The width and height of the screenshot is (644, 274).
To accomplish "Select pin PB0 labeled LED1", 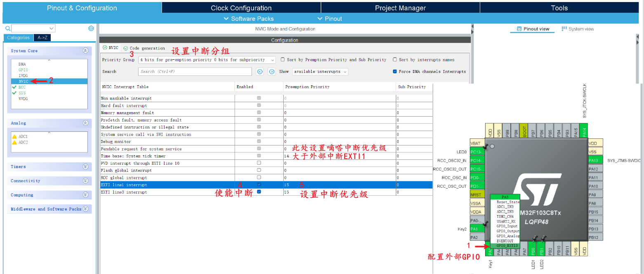I will pyautogui.click(x=533, y=250).
